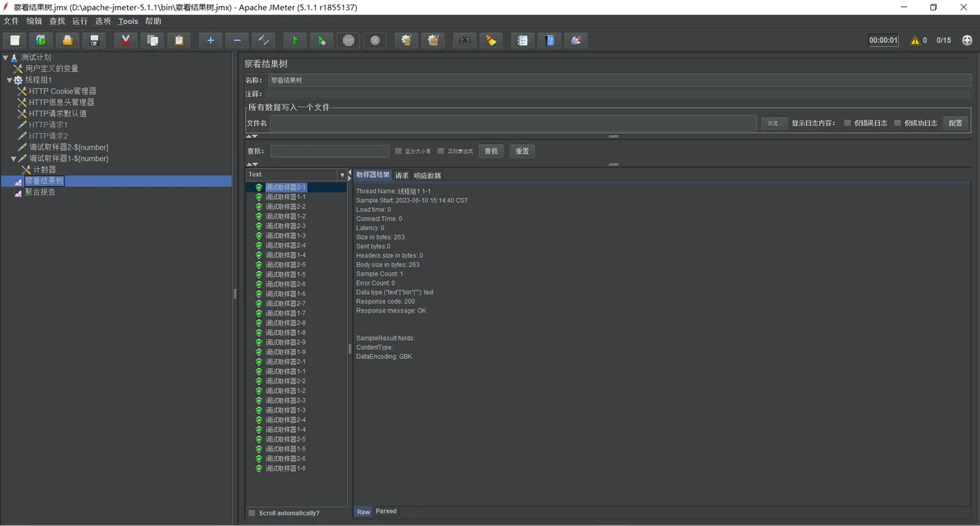980x526 pixels.
Task: Click the Toggle enable/disable icon
Action: tap(263, 41)
